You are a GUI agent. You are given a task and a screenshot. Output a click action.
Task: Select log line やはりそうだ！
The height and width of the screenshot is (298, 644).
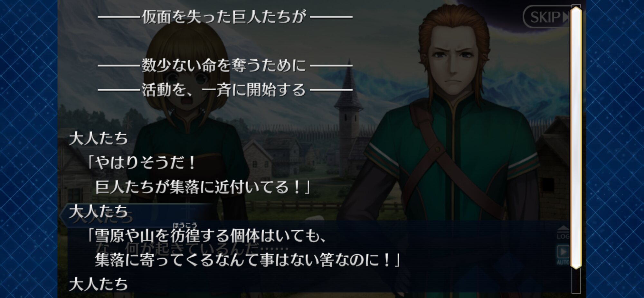pos(142,163)
